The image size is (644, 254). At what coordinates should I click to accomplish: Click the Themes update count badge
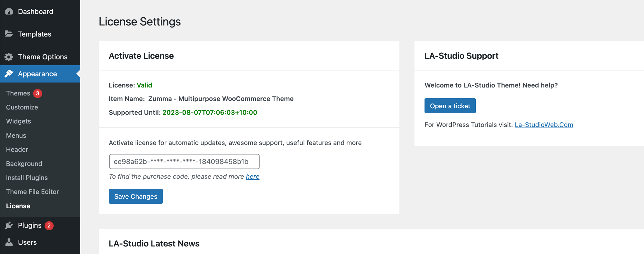pyautogui.click(x=37, y=93)
